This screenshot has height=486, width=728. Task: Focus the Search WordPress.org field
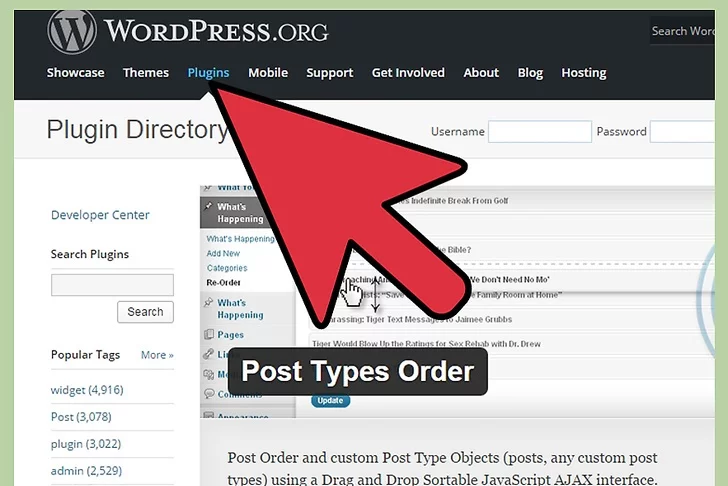[688, 31]
